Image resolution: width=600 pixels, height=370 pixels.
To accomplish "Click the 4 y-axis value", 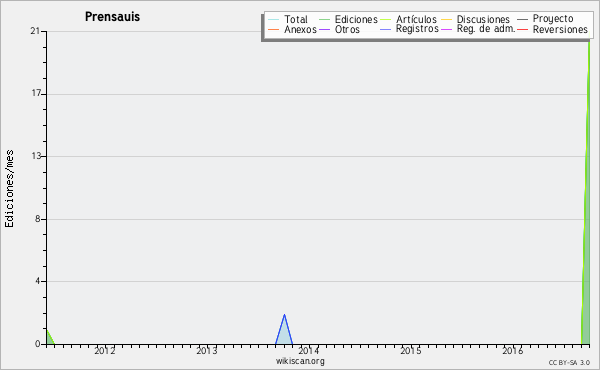I will 38,281.
